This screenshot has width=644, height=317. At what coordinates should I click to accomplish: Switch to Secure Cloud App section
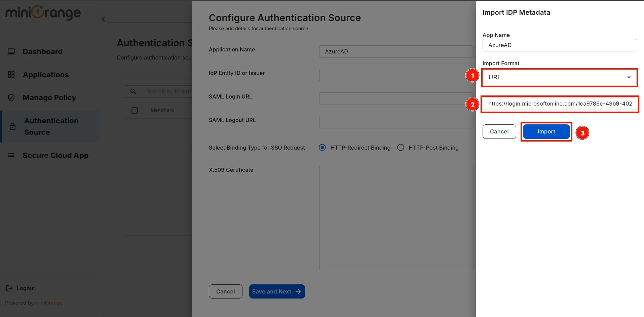click(x=55, y=155)
